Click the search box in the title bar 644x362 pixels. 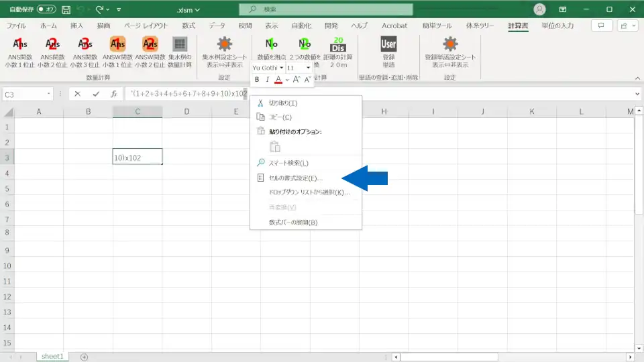(326, 9)
